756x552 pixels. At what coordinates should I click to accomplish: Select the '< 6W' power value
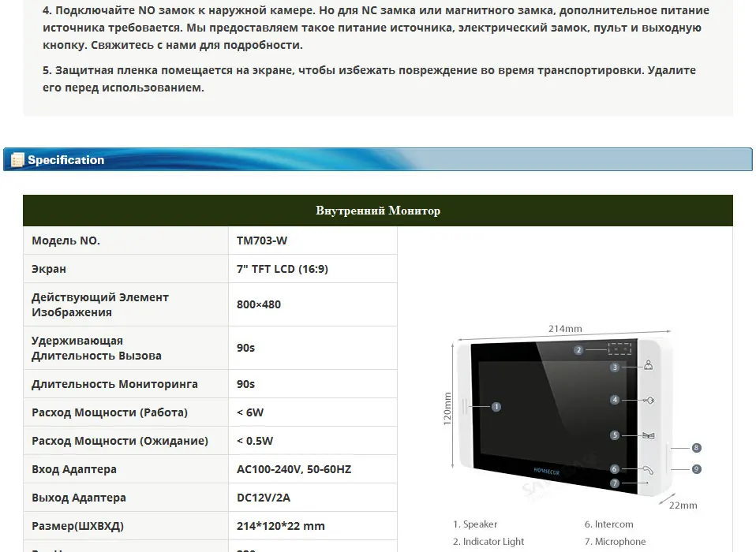point(250,412)
